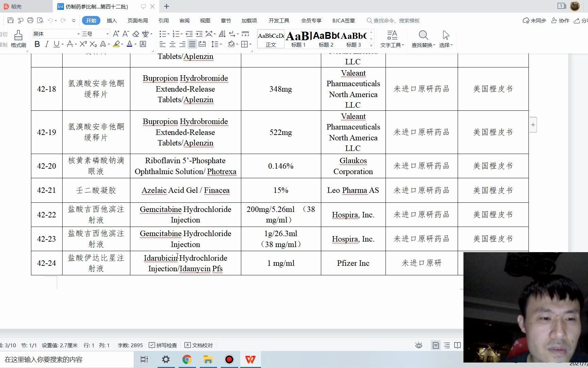Open the Insert tab
The width and height of the screenshot is (588, 368).
coord(112,20)
